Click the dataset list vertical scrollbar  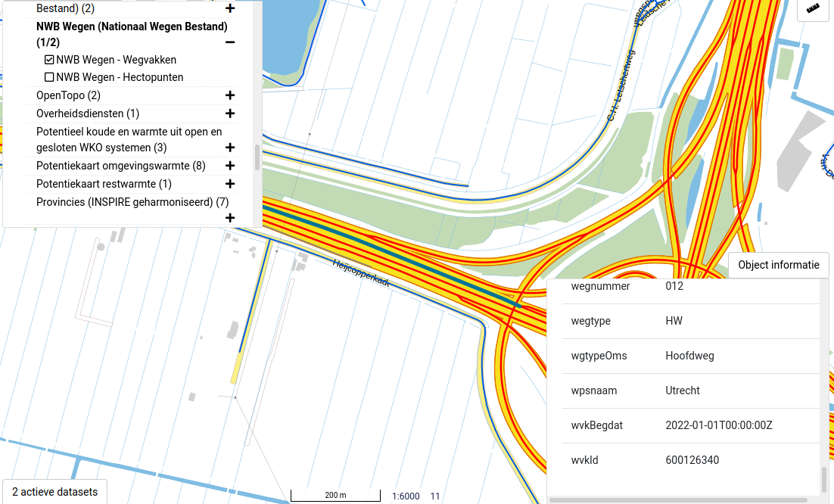click(x=257, y=157)
